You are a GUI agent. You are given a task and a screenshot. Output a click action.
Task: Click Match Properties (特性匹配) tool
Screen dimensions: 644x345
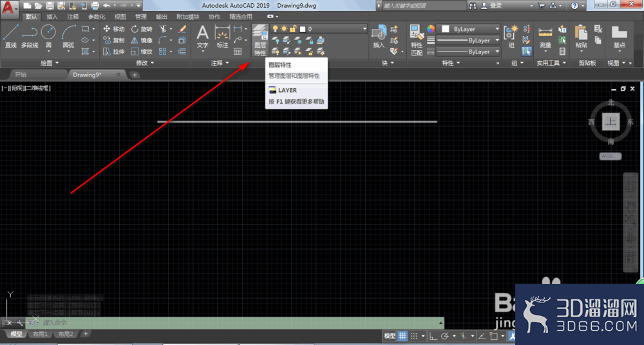[x=417, y=40]
